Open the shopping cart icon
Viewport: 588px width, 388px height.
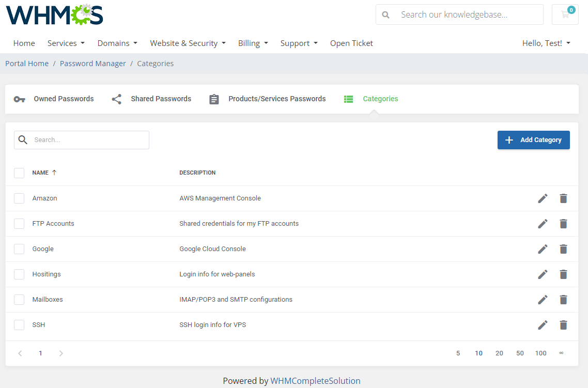[x=565, y=14]
